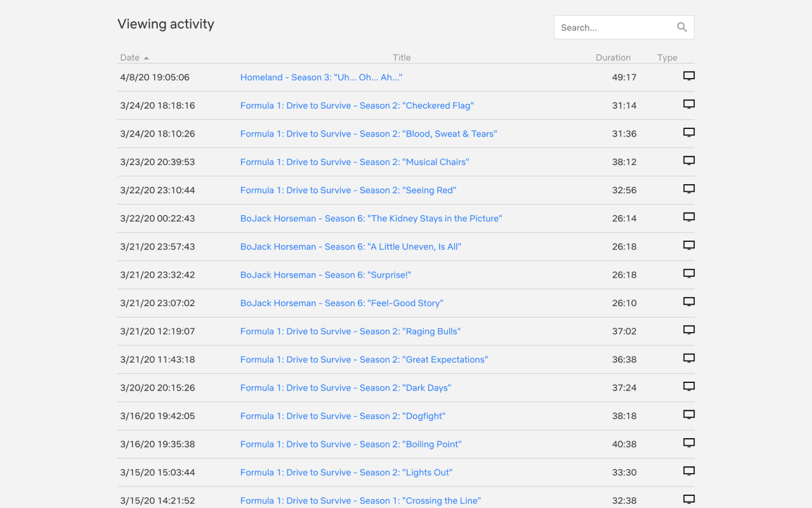This screenshot has width=812, height=508.
Task: Click the duration value "38:12"
Action: [624, 162]
